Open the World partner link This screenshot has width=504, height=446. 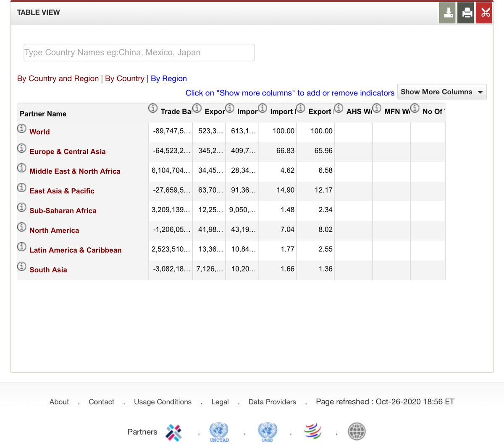[39, 132]
